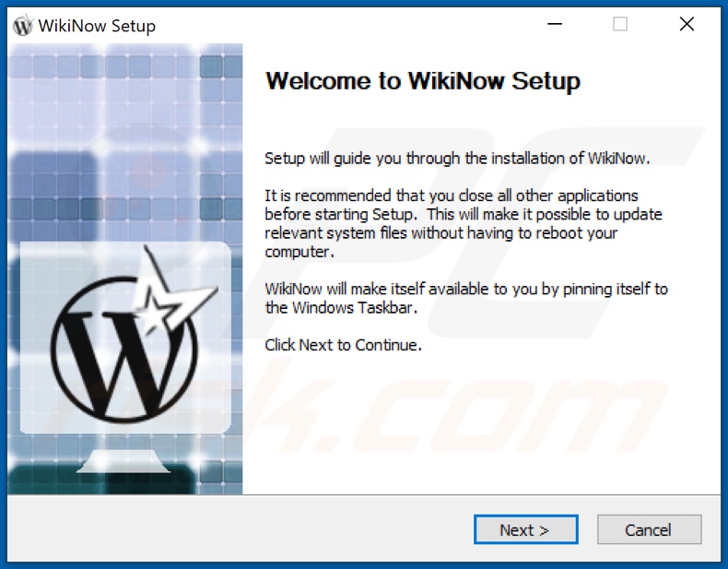This screenshot has height=569, width=728.
Task: Click the "Click Next to Continue." text
Action: [343, 345]
